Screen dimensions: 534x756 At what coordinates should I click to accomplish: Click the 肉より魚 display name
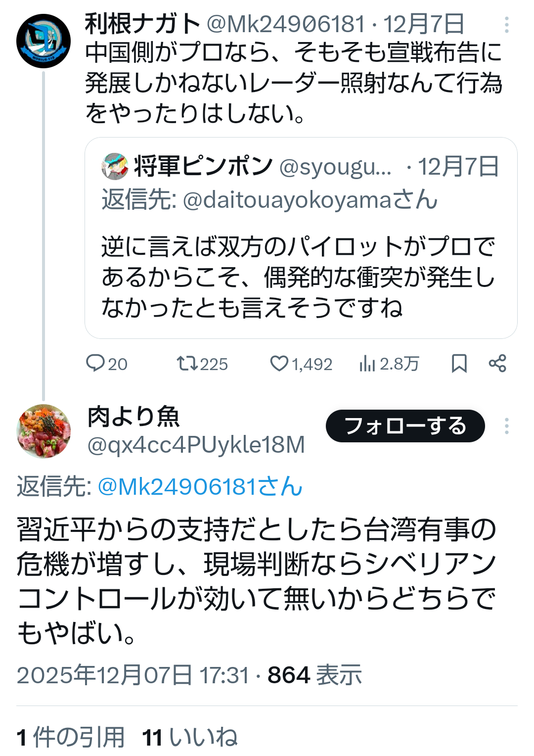[133, 417]
